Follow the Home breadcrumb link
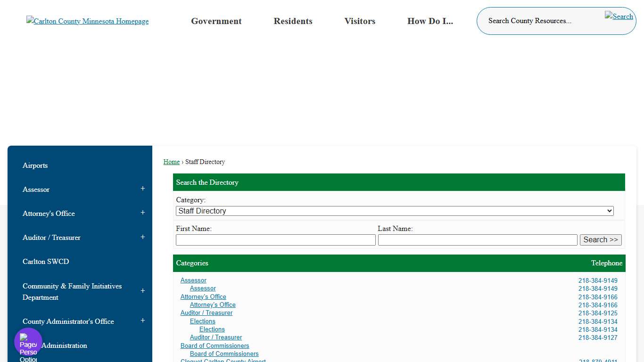Image resolution: width=644 pixels, height=362 pixels. pyautogui.click(x=171, y=162)
